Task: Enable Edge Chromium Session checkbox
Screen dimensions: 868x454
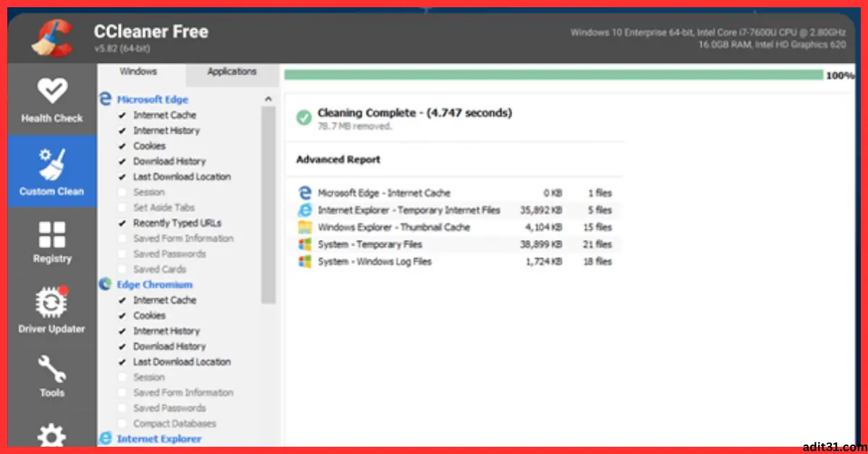Action: pos(122,377)
